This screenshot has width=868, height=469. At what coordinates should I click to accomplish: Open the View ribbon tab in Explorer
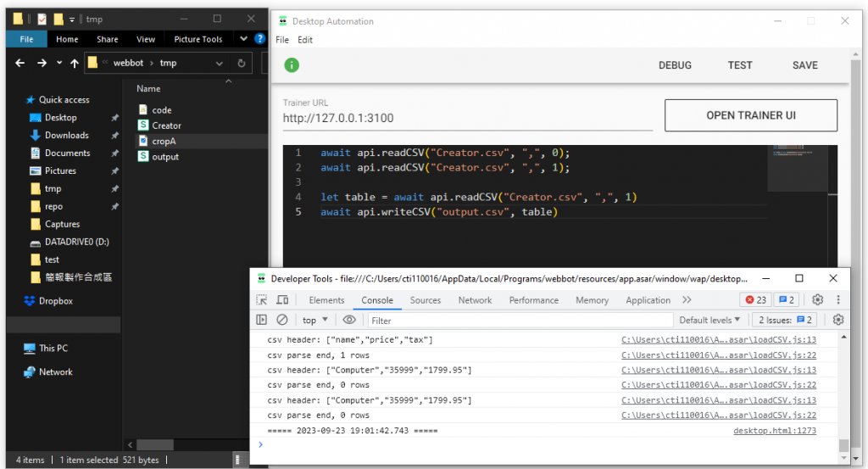coord(146,39)
